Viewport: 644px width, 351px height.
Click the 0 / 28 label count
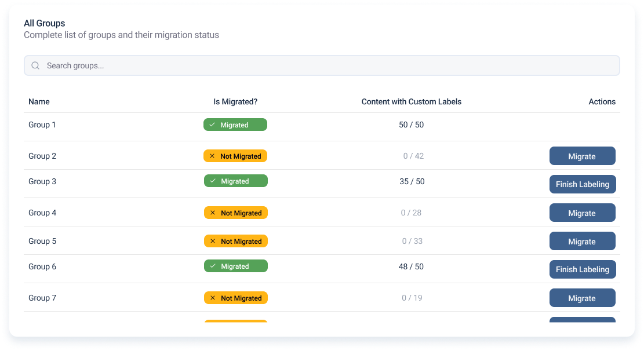point(411,213)
